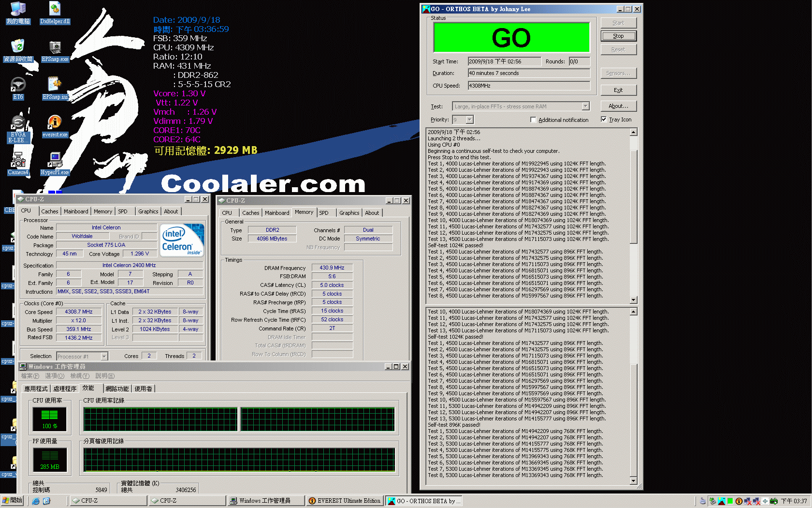Viewport: 812px width, 508px height.
Task: Click the Exit button in ORTHOS
Action: click(618, 90)
